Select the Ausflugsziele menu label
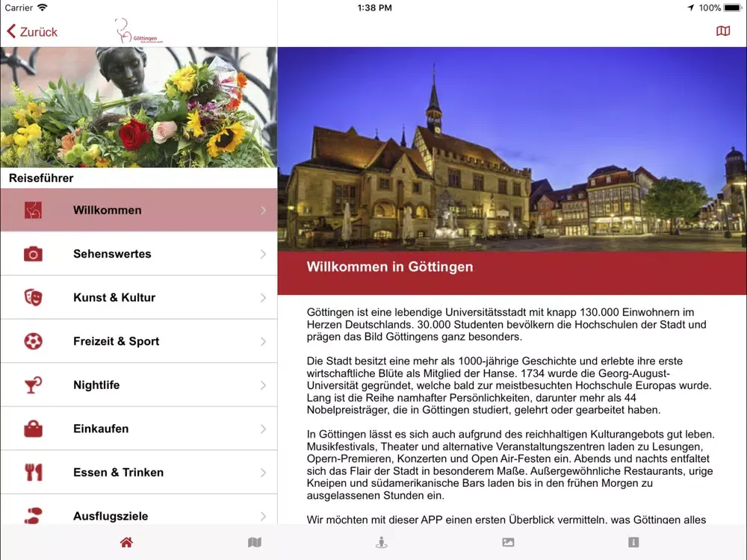747x560 pixels. click(111, 516)
